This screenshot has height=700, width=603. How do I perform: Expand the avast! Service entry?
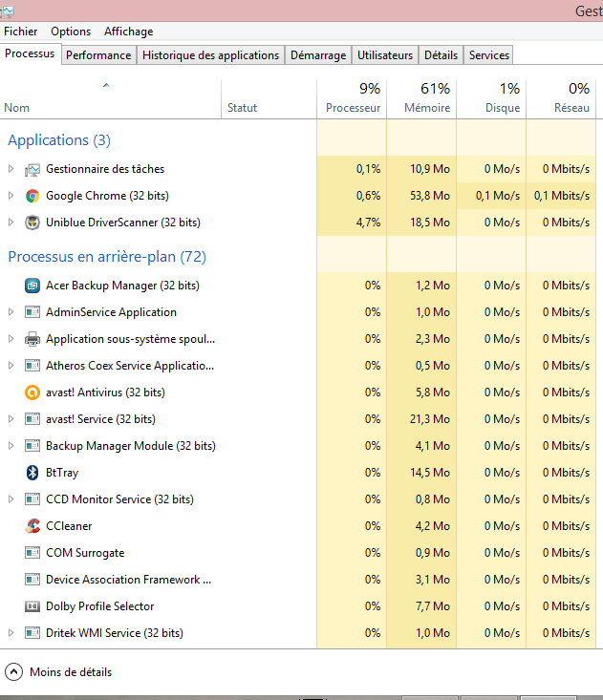tap(11, 419)
